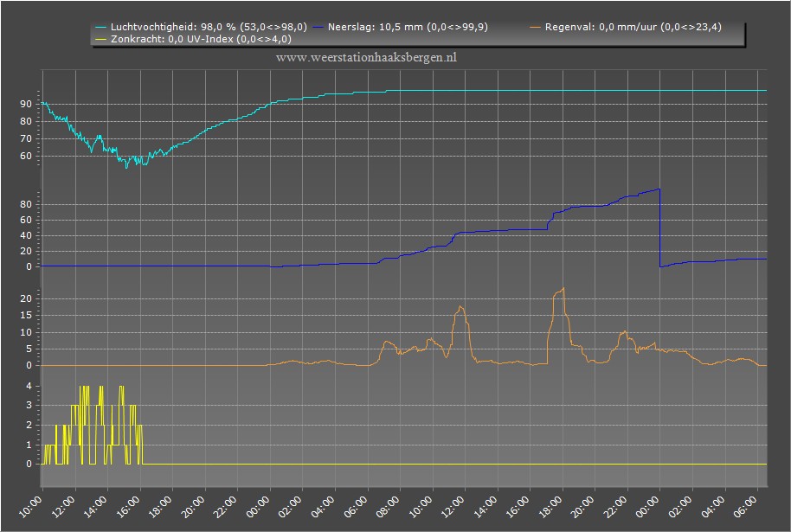This screenshot has height=532, width=791.
Task: Click the orange Regenval legend line
Action: tap(535, 27)
